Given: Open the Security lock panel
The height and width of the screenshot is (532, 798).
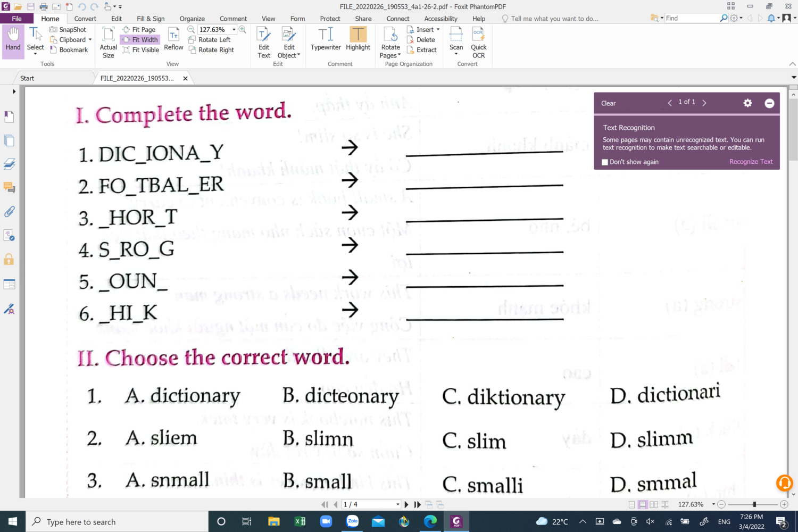Looking at the screenshot, I should [9, 260].
